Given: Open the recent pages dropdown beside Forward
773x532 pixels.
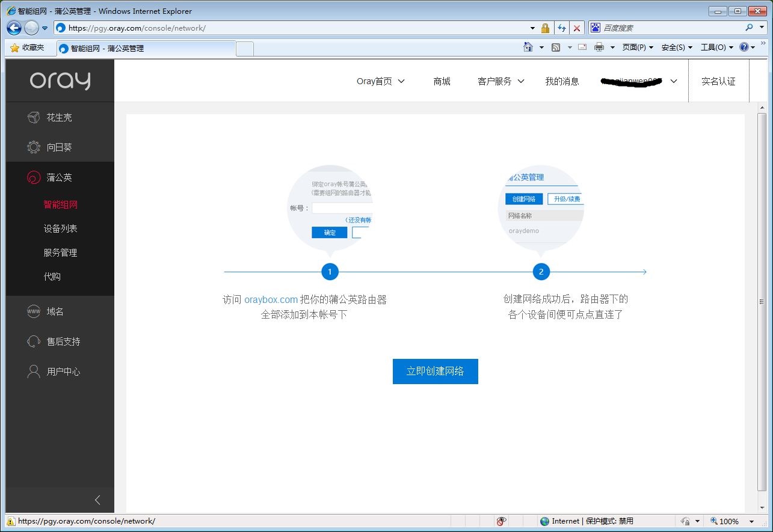Looking at the screenshot, I should [x=45, y=28].
